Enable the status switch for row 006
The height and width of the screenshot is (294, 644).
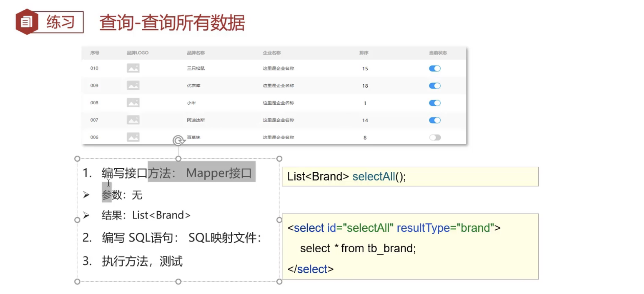pos(435,138)
